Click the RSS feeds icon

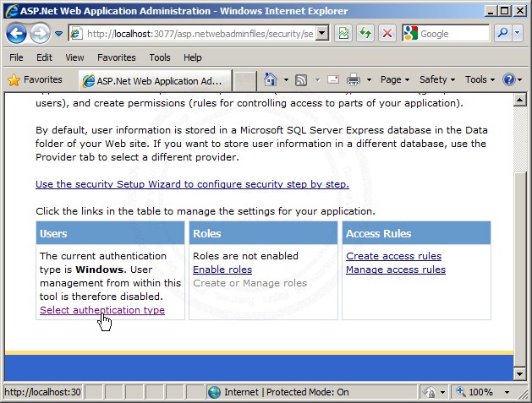pyautogui.click(x=301, y=80)
